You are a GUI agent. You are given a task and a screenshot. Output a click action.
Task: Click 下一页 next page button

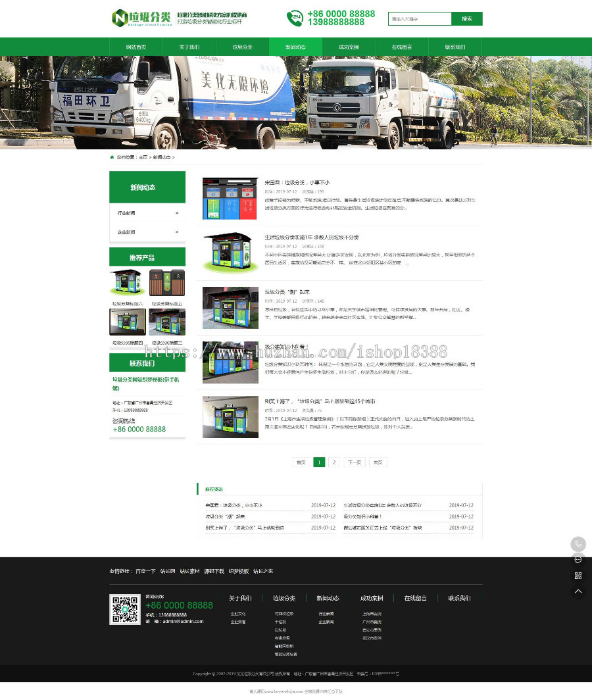355,463
